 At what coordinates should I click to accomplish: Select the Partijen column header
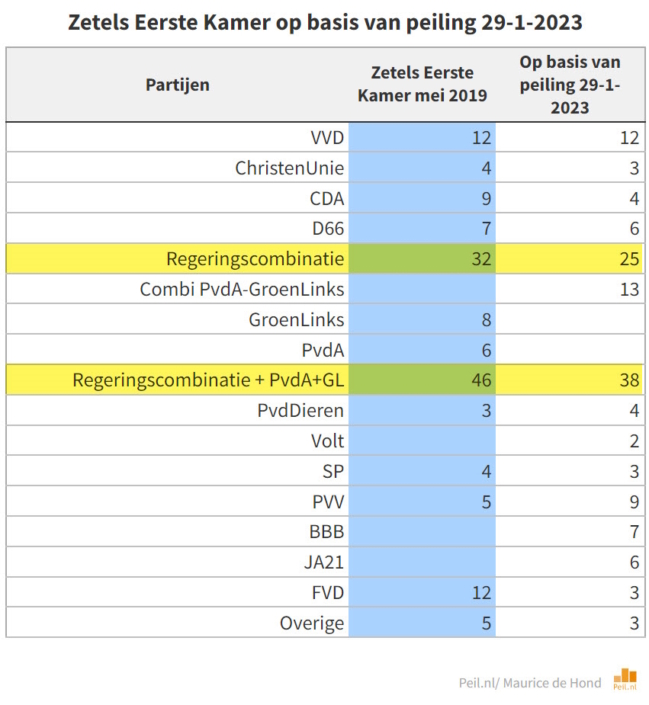tap(177, 85)
